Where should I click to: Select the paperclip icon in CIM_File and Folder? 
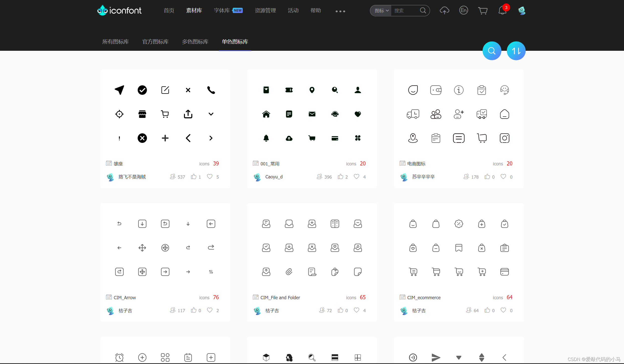click(289, 272)
